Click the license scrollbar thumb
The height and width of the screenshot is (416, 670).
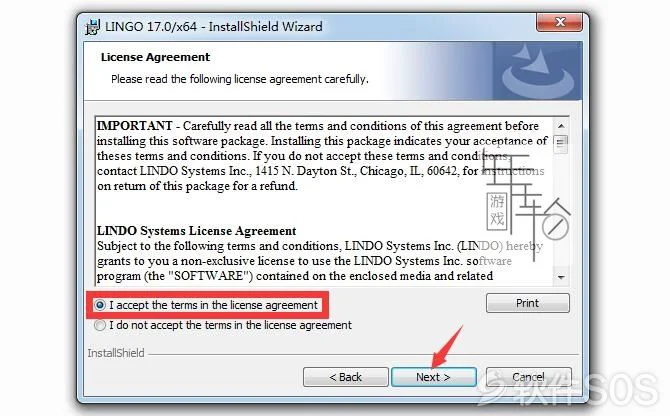click(x=561, y=144)
